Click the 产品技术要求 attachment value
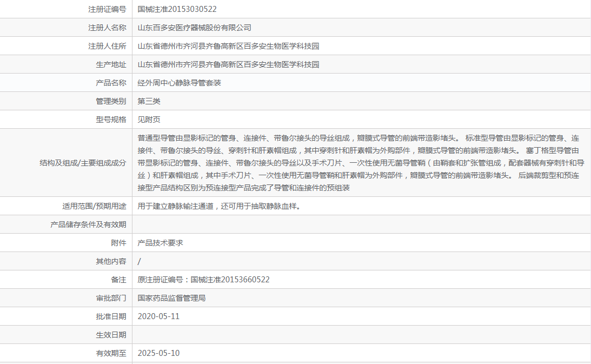Screen dimensions: 591x364 (160, 243)
